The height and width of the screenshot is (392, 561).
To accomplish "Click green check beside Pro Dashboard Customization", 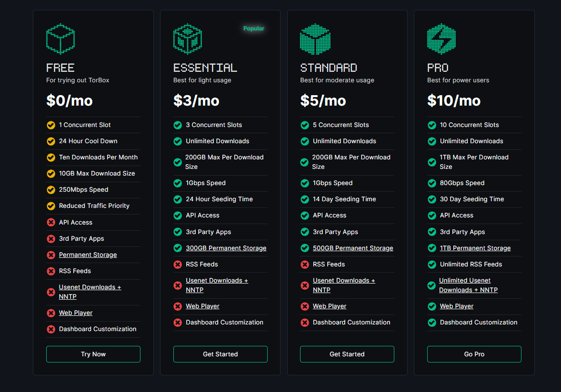I will (x=432, y=323).
